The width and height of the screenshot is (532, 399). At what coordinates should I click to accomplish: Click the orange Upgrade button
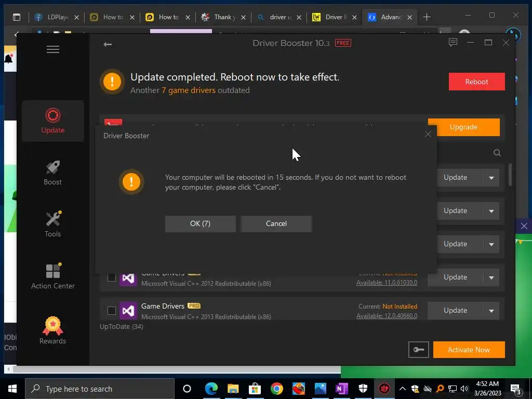point(464,127)
